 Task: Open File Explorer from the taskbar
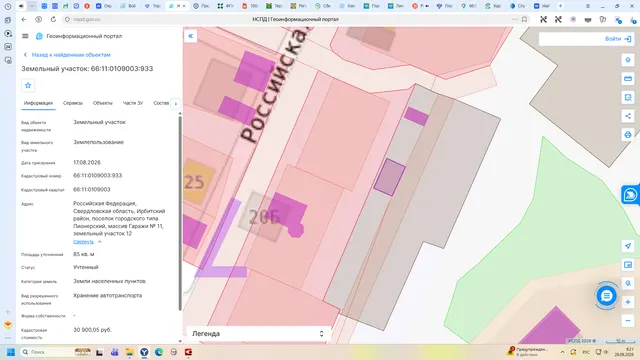(129, 352)
